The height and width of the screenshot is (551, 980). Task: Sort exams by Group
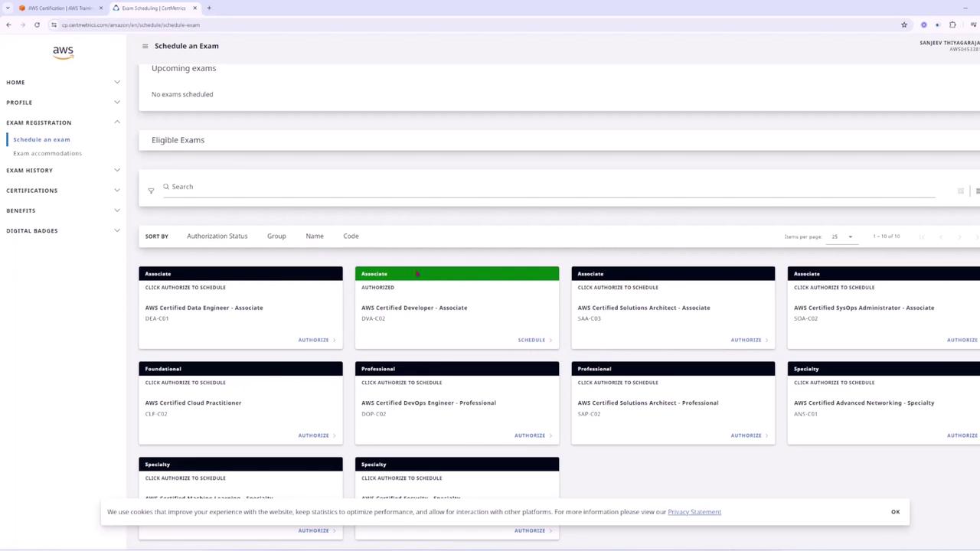click(276, 236)
